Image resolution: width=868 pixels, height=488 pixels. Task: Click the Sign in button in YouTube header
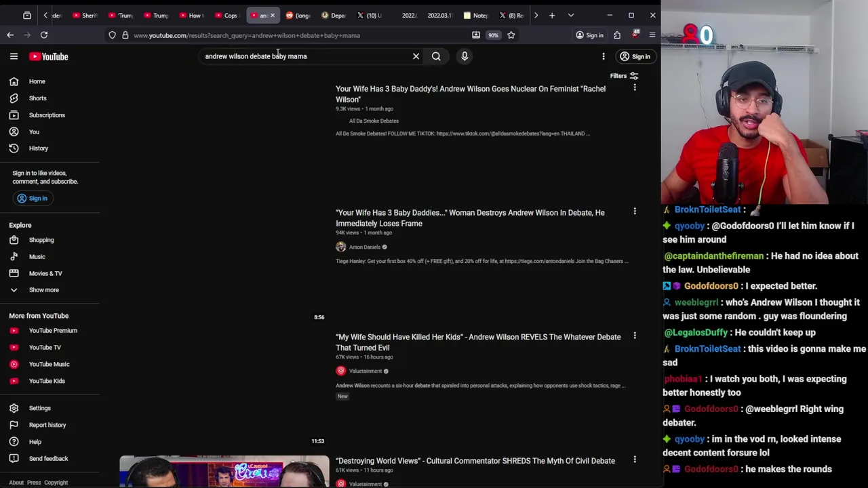pos(635,56)
